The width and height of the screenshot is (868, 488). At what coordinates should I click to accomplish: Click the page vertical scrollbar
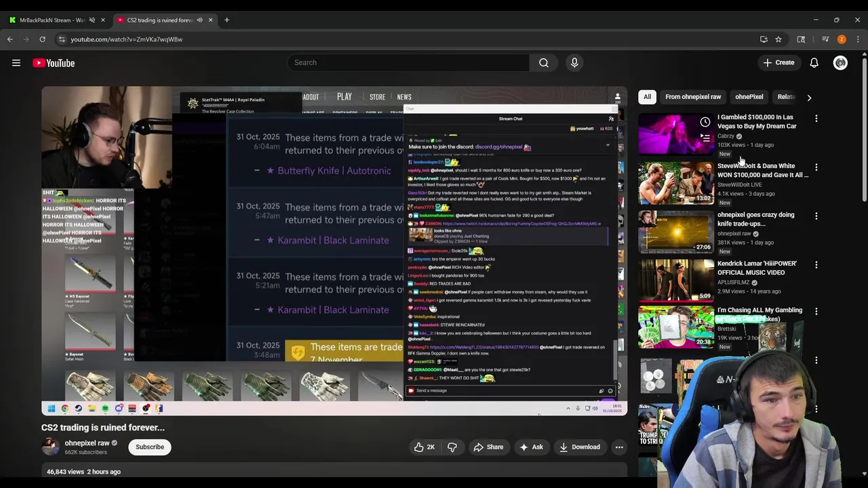[865, 129]
